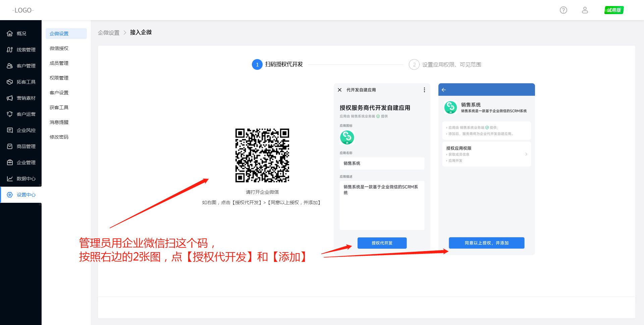The width and height of the screenshot is (644, 325).
Task: Open the three-dot menu in 代开发自建应用 preview
Action: pyautogui.click(x=424, y=90)
